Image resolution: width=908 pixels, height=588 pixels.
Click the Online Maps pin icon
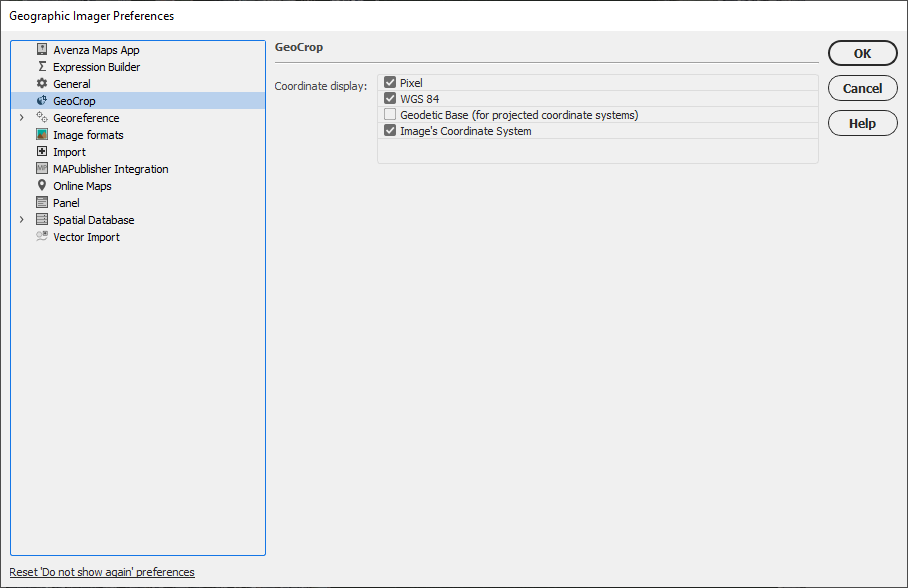click(x=42, y=185)
